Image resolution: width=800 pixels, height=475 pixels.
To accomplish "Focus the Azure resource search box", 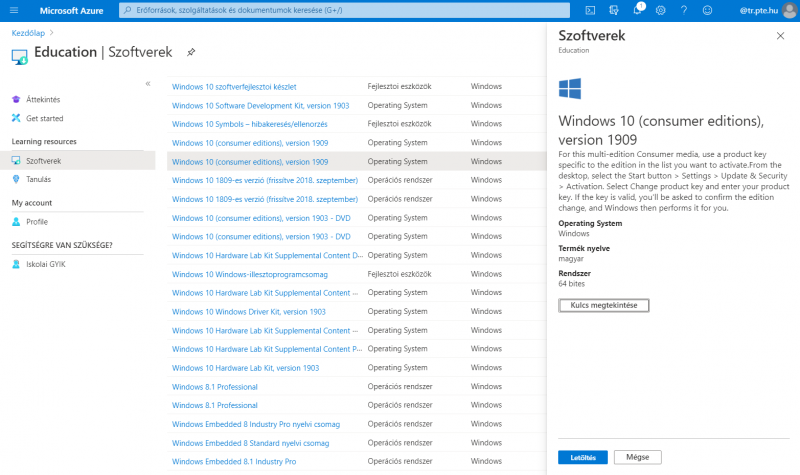I will click(x=344, y=10).
